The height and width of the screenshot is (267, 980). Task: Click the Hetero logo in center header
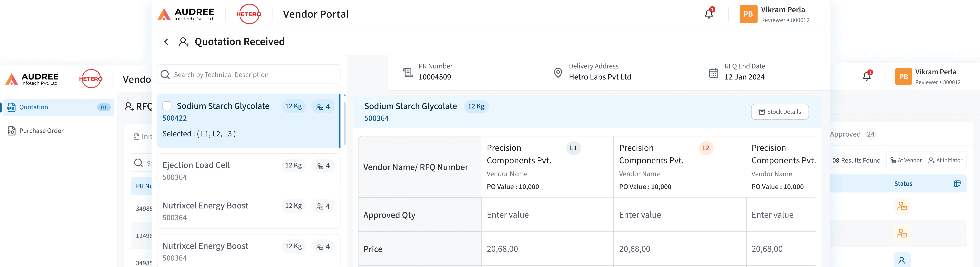248,14
